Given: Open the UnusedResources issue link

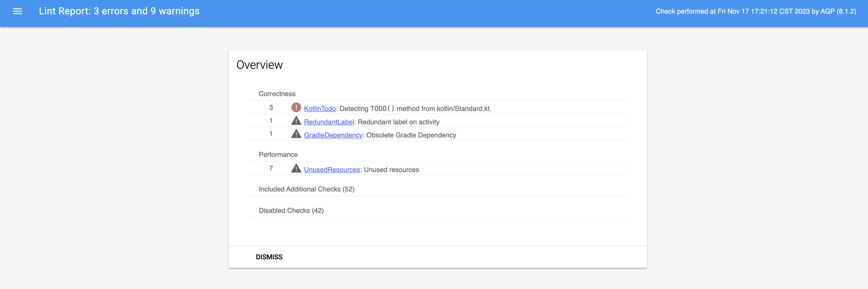Looking at the screenshot, I should click(x=332, y=170).
